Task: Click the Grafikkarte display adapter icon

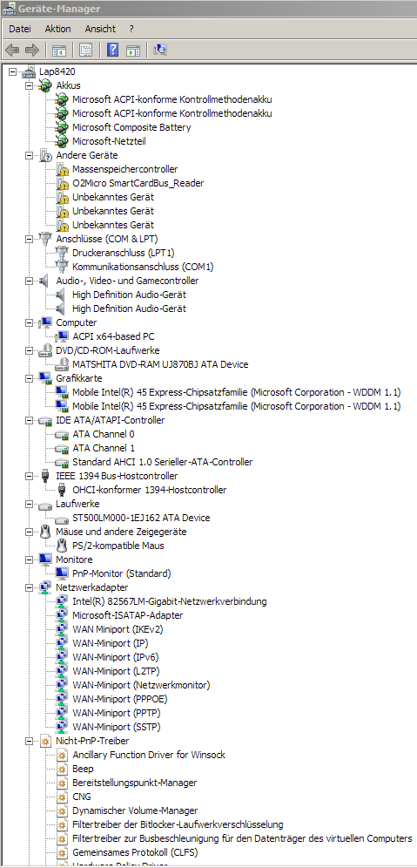Action: 46,378
